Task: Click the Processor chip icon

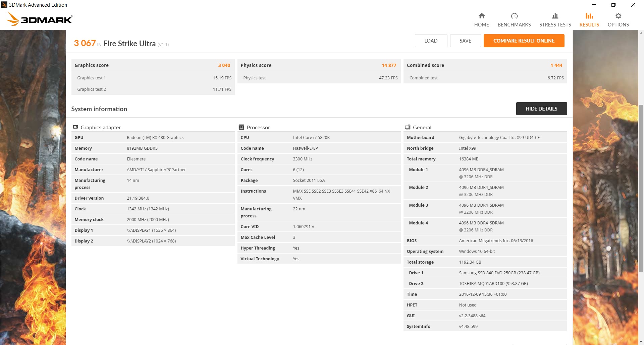Action: coord(241,127)
